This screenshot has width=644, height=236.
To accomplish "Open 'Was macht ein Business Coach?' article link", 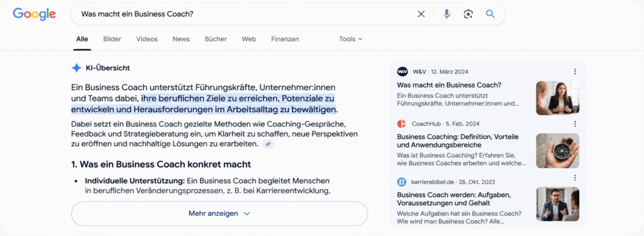I will (x=449, y=85).
